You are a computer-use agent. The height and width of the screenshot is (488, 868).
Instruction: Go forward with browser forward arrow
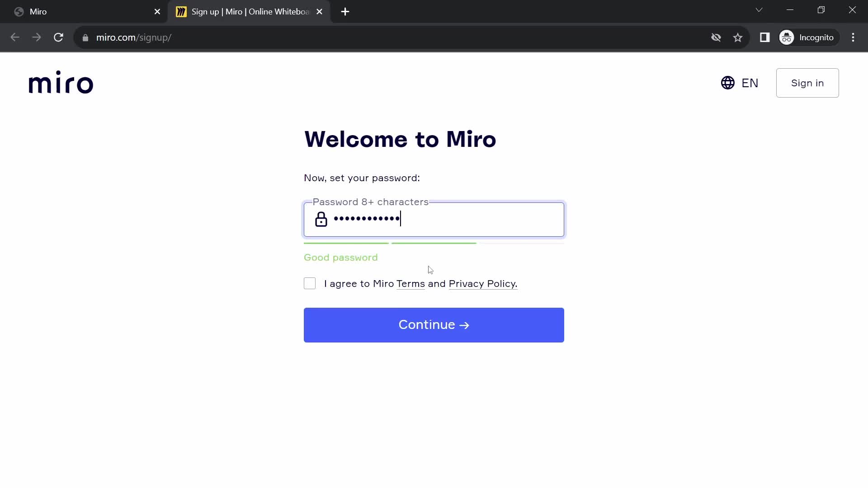37,38
